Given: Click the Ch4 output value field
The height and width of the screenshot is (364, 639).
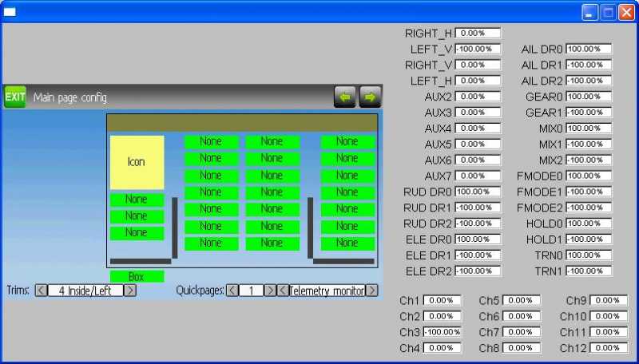Looking at the screenshot, I should click(x=443, y=348).
